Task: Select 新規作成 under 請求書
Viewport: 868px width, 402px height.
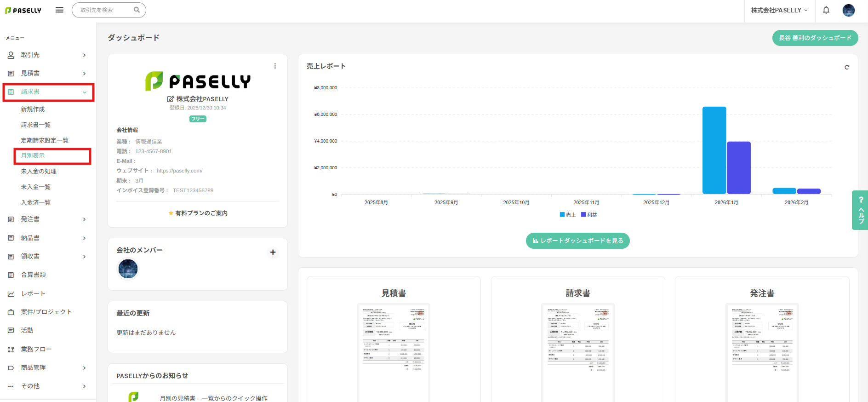Action: pyautogui.click(x=33, y=109)
